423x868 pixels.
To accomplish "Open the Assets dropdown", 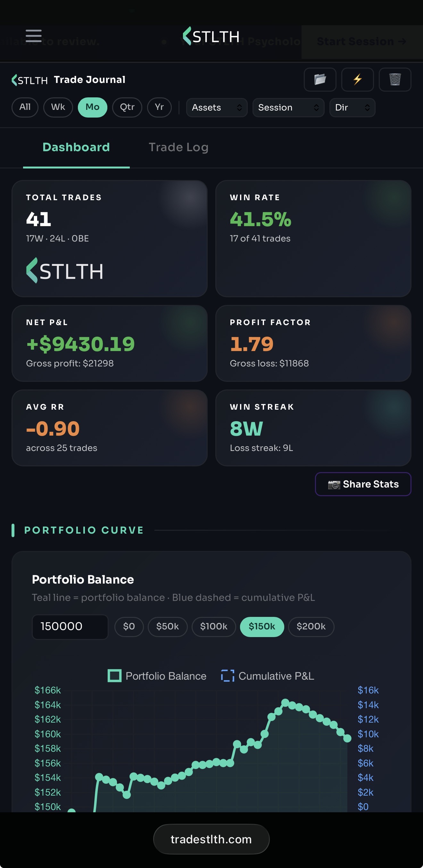I will pos(217,108).
